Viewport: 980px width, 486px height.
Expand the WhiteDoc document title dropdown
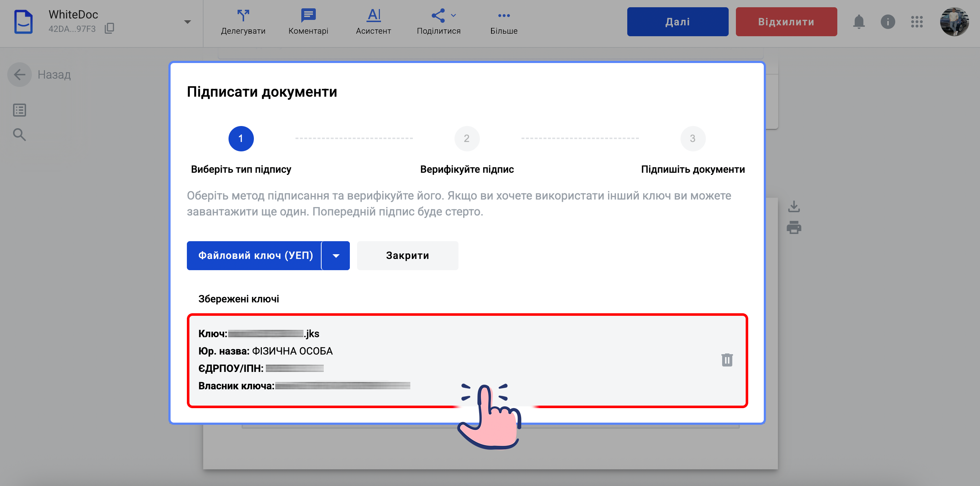pos(187,22)
